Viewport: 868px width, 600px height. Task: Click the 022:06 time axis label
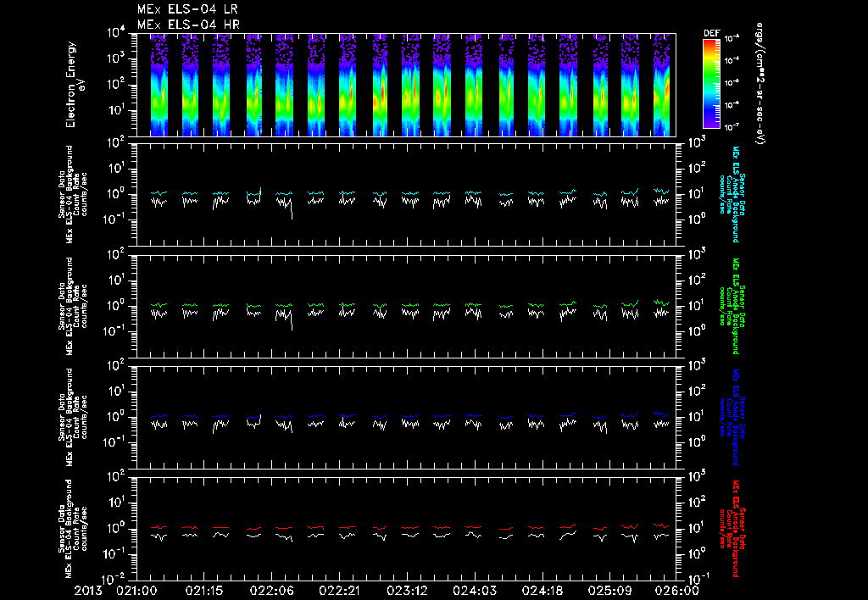[272, 591]
